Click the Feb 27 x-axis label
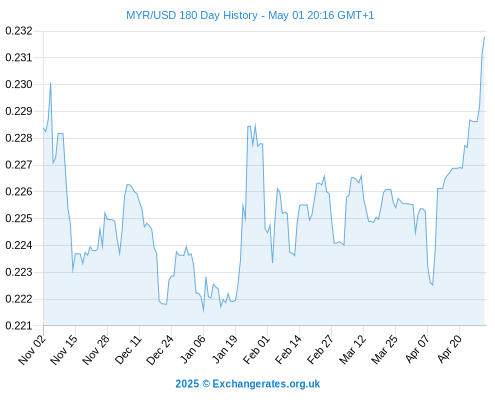The width and height of the screenshot is (495, 400). click(320, 350)
